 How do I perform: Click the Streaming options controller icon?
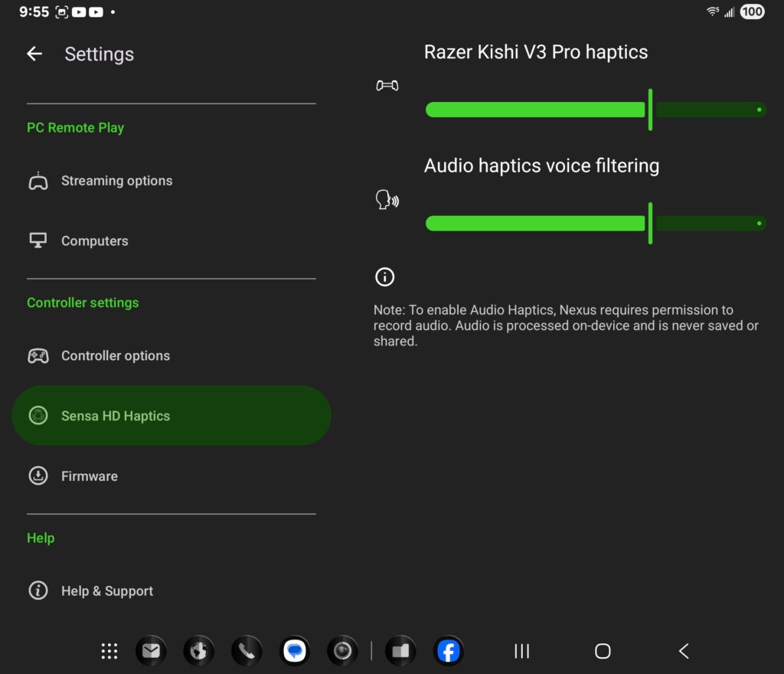(38, 181)
